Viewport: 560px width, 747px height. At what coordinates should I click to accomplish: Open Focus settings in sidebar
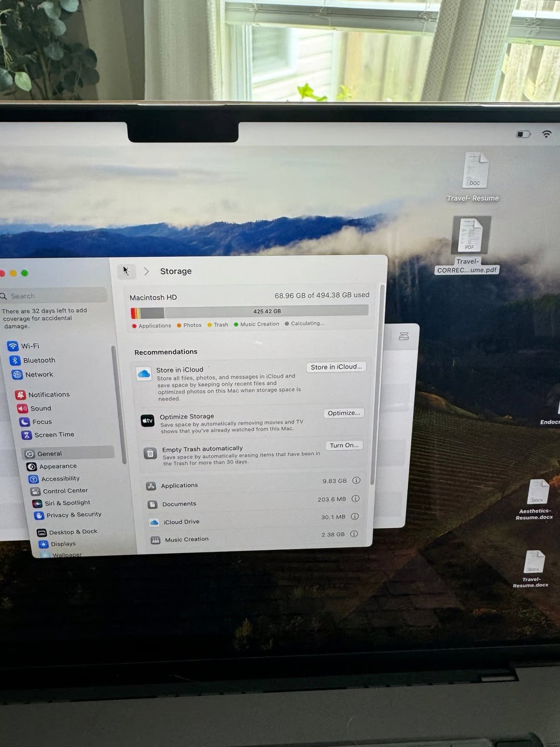coord(35,422)
